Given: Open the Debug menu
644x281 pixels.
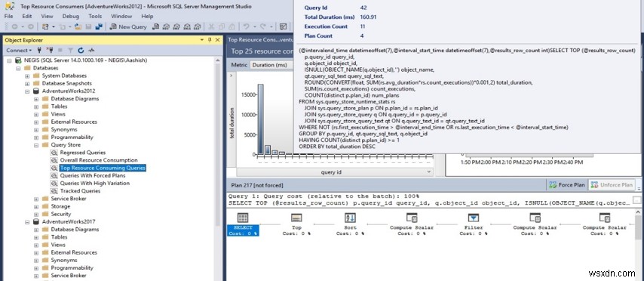Looking at the screenshot, I should (x=71, y=17).
